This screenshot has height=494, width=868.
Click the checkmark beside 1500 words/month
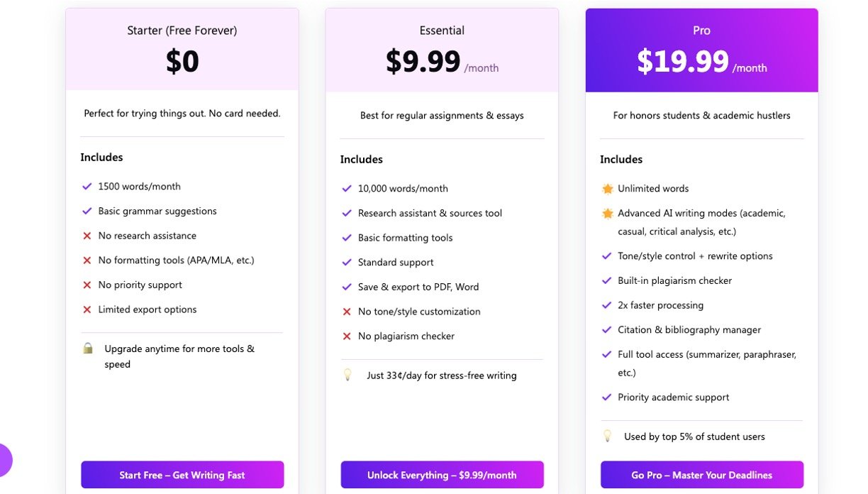87,187
